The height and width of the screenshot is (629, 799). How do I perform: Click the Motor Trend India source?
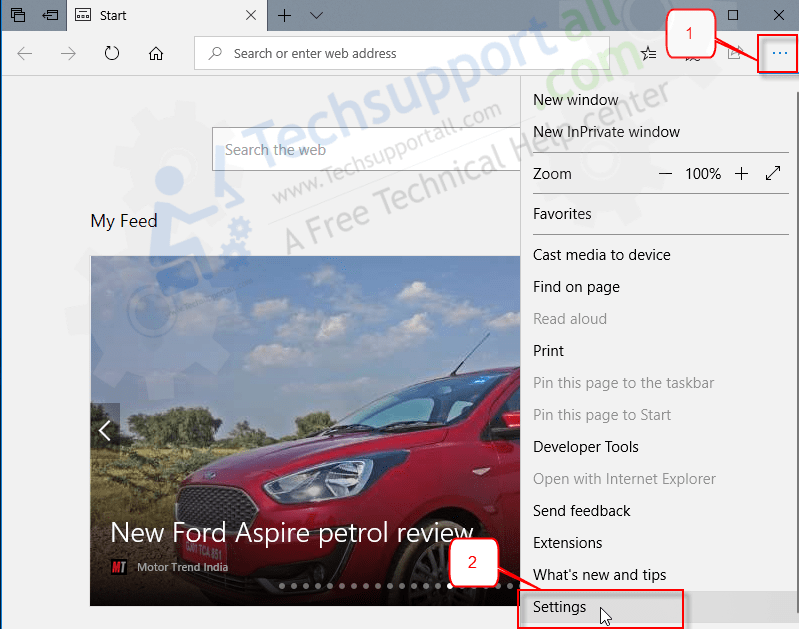click(182, 567)
